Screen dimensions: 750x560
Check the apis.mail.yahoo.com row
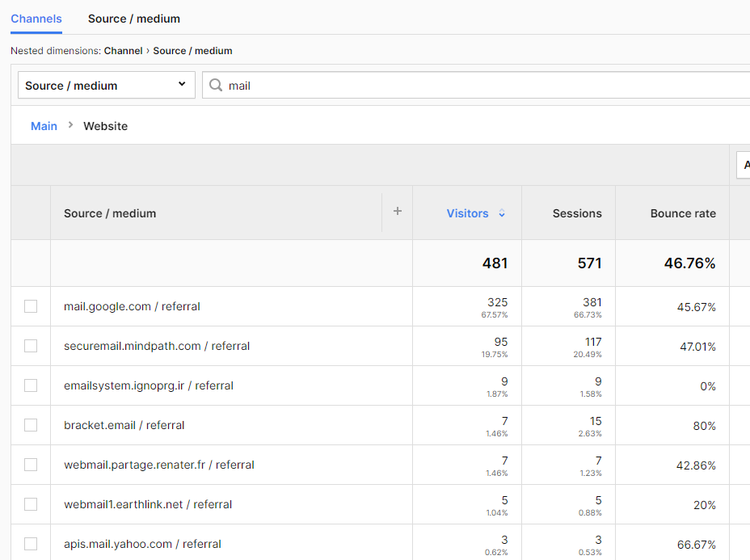31,544
